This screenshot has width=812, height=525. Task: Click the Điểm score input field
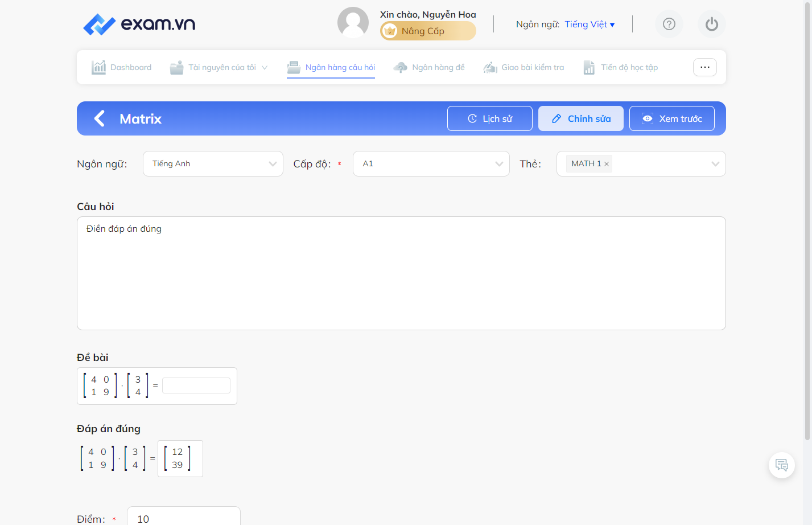(184, 517)
